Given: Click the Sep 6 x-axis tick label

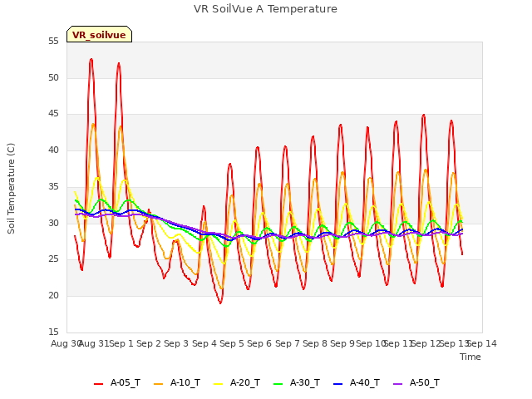Looking at the screenshot, I should point(259,343).
